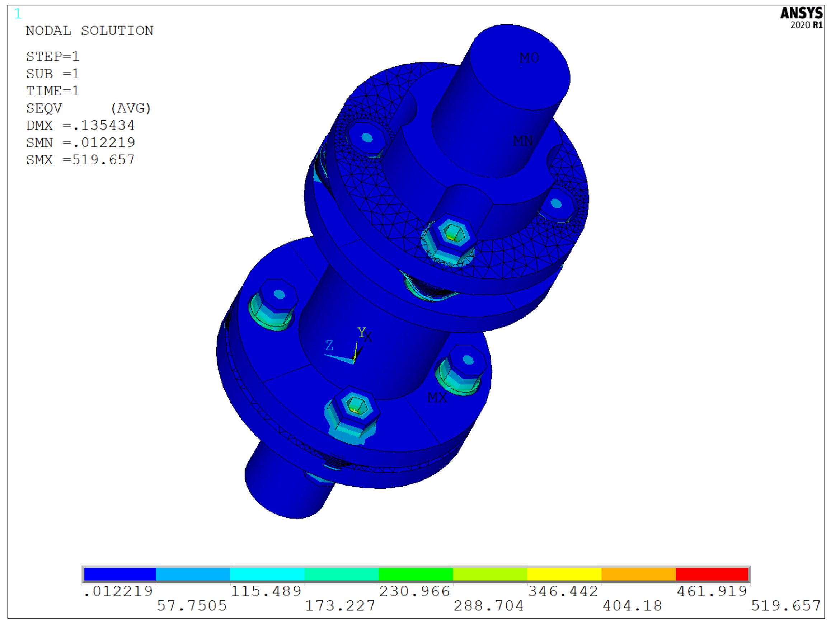This screenshot has height=628, width=840.
Task: Click the legend value 519.657
Action: click(x=786, y=606)
